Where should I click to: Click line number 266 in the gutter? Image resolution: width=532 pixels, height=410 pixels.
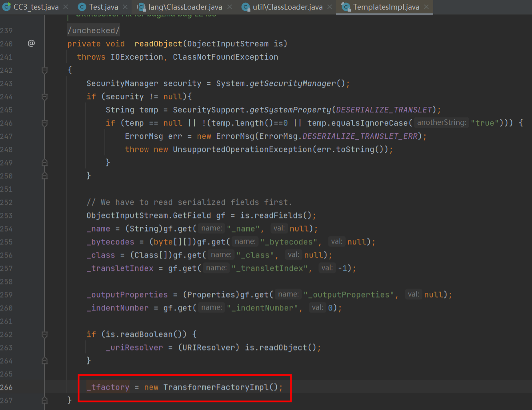6,387
